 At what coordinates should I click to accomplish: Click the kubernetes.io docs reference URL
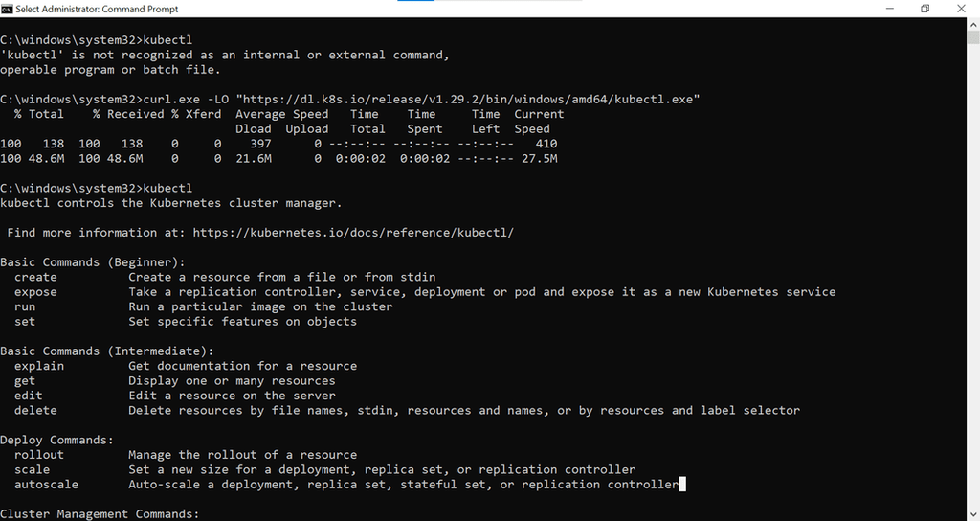point(353,233)
